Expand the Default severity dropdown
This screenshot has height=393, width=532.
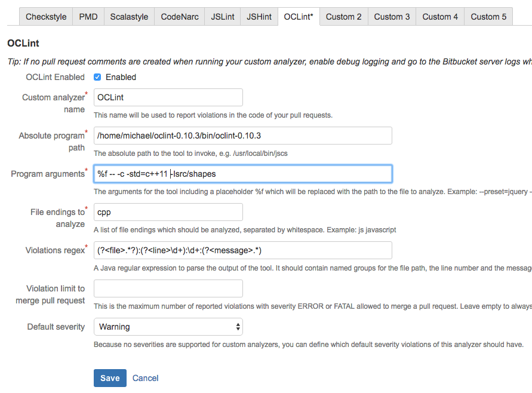click(x=168, y=327)
